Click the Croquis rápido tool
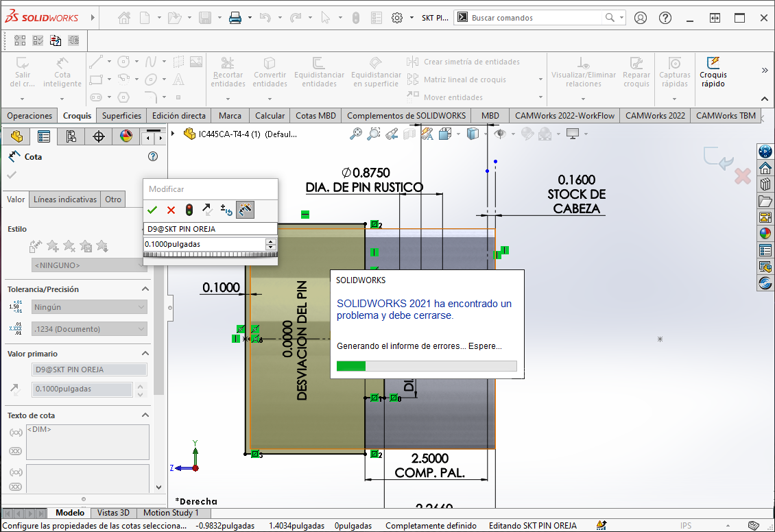The image size is (775, 532). coord(713,72)
